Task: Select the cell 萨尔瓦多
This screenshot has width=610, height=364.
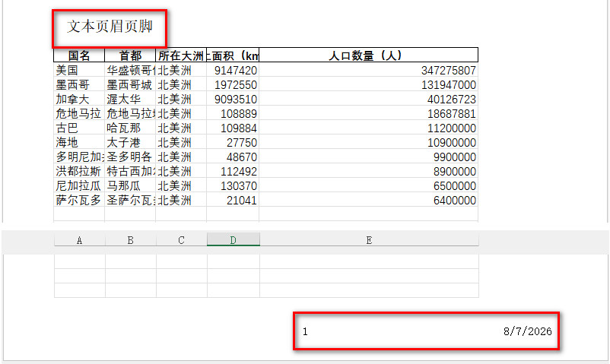Action: [79, 200]
